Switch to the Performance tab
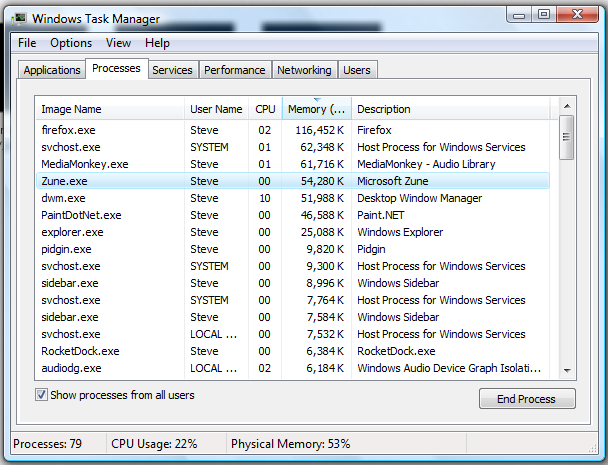Image resolution: width=608 pixels, height=465 pixels. (235, 70)
